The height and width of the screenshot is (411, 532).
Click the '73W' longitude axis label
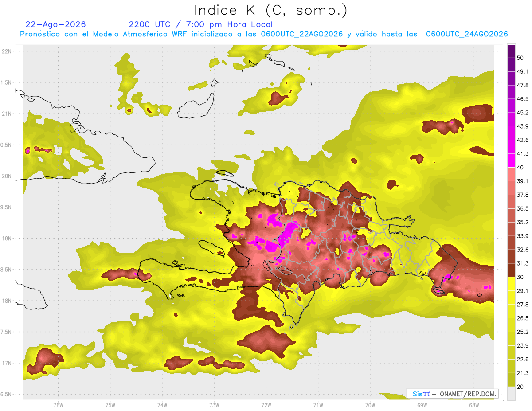coord(214,405)
